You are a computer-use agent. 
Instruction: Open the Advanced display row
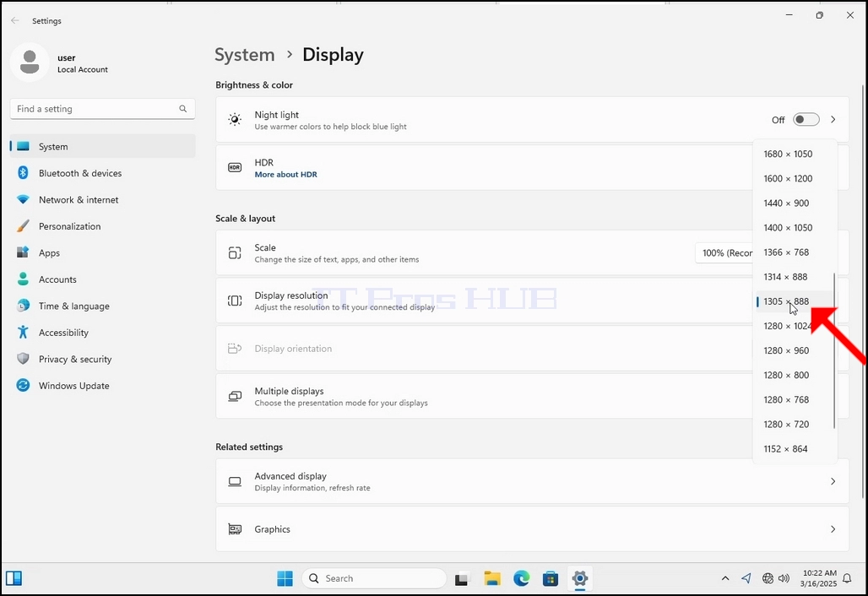[532, 481]
